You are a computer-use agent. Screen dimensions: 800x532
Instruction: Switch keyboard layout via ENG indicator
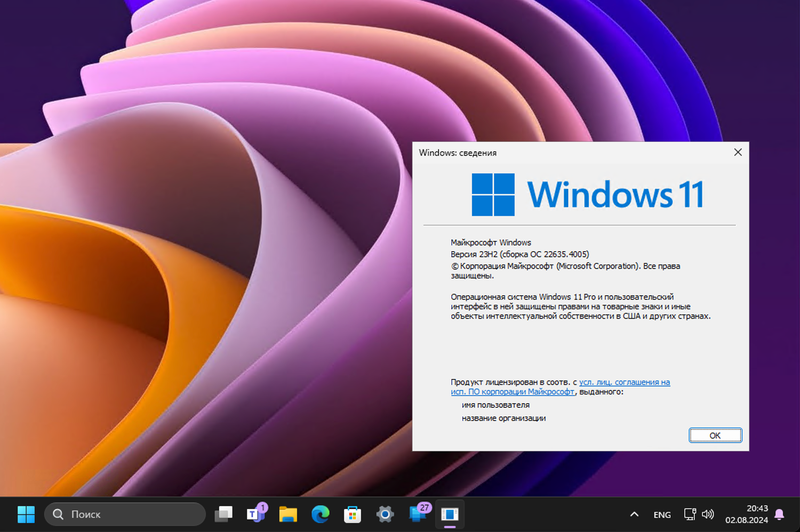[x=662, y=514]
